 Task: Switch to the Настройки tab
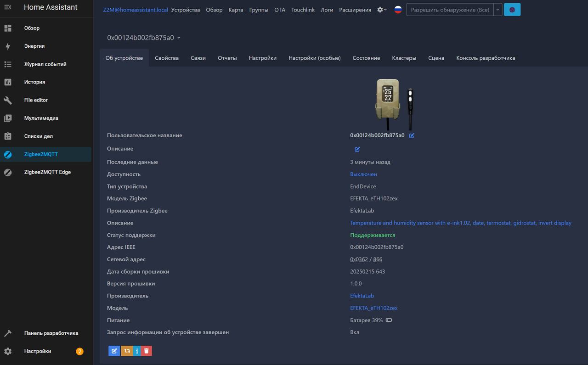263,58
